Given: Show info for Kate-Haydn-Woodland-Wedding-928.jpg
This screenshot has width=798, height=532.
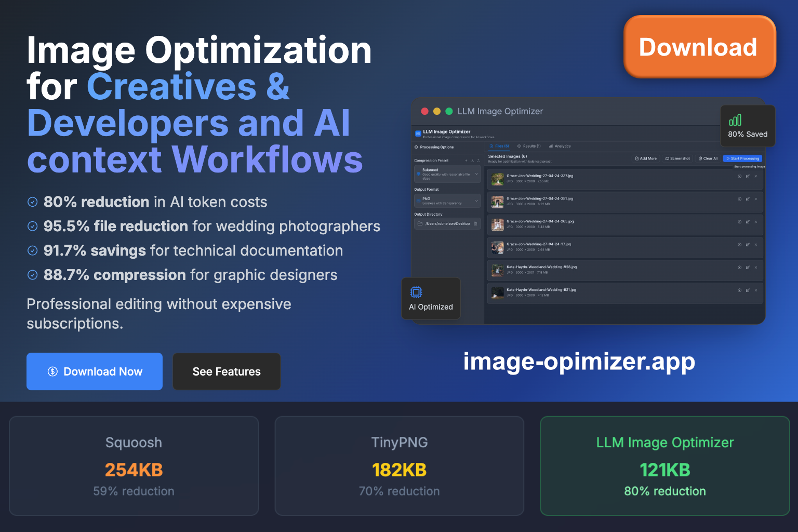Looking at the screenshot, I should pyautogui.click(x=740, y=268).
